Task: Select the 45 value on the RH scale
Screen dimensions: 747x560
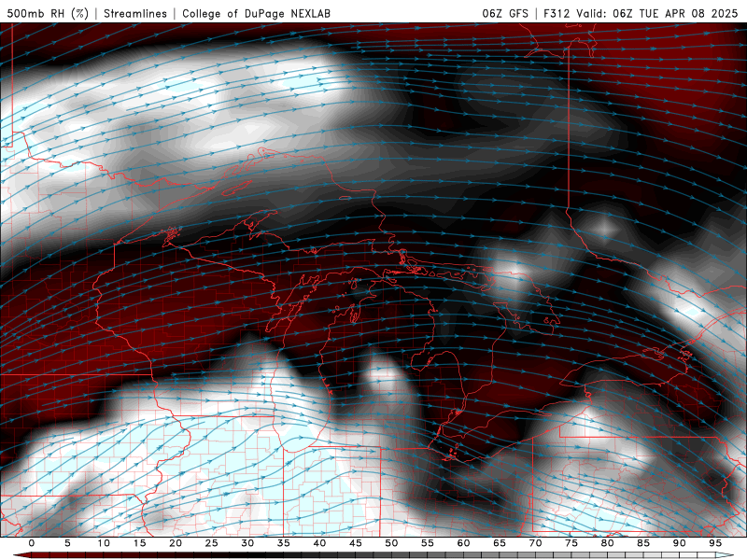Action: coord(356,543)
